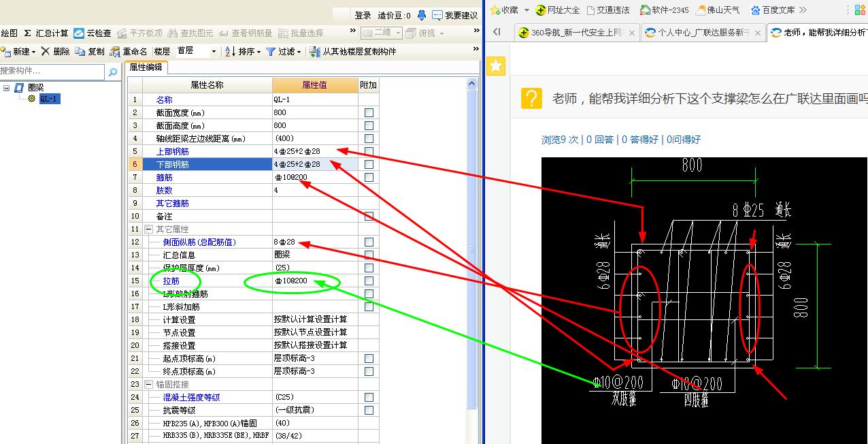Expand more bookmarks chevron in browser
Screen dimensions: 868x444
point(803,10)
